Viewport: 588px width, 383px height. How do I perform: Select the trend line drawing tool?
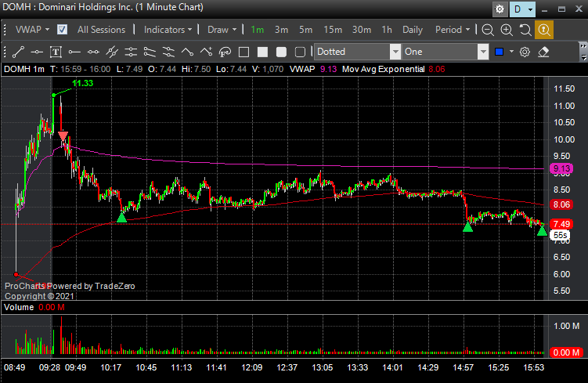click(x=18, y=52)
